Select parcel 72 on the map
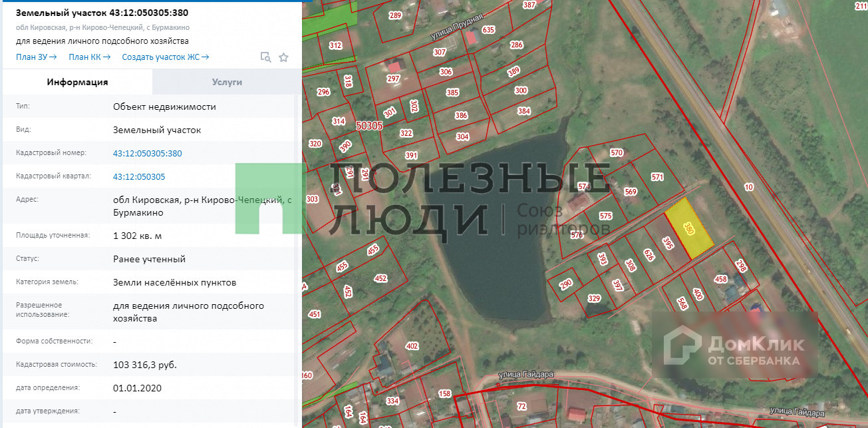The image size is (868, 428). coord(521,406)
